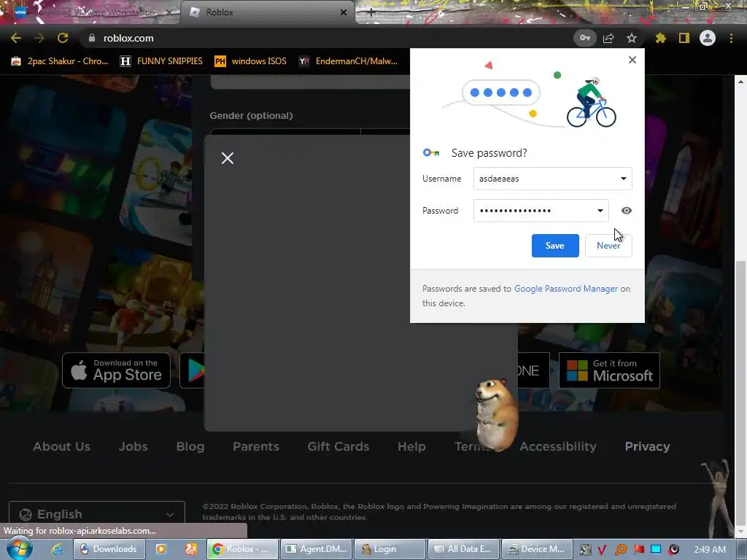Open a new tab with plus button
This screenshot has width=747, height=560.
point(371,12)
